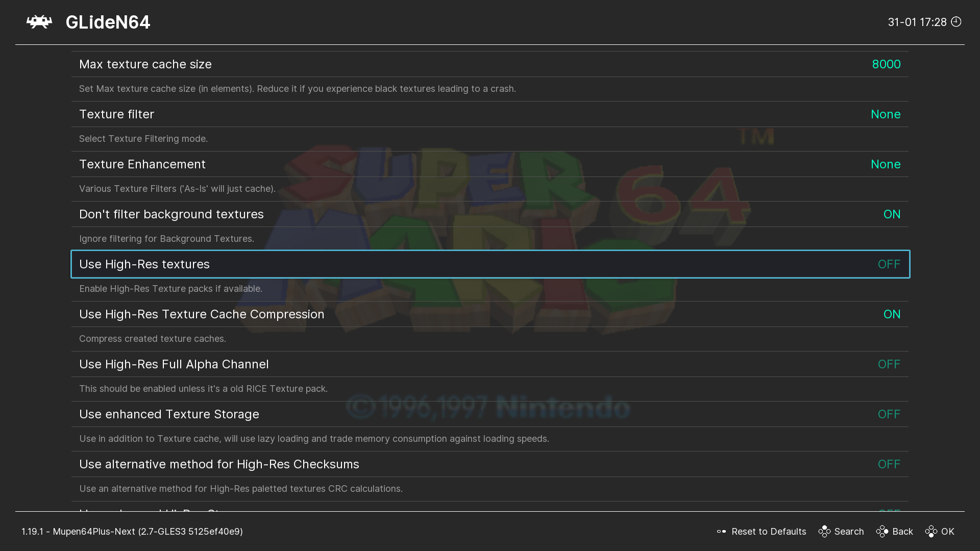Click the Search label in footer
Viewport: 980px width, 551px height.
[849, 532]
